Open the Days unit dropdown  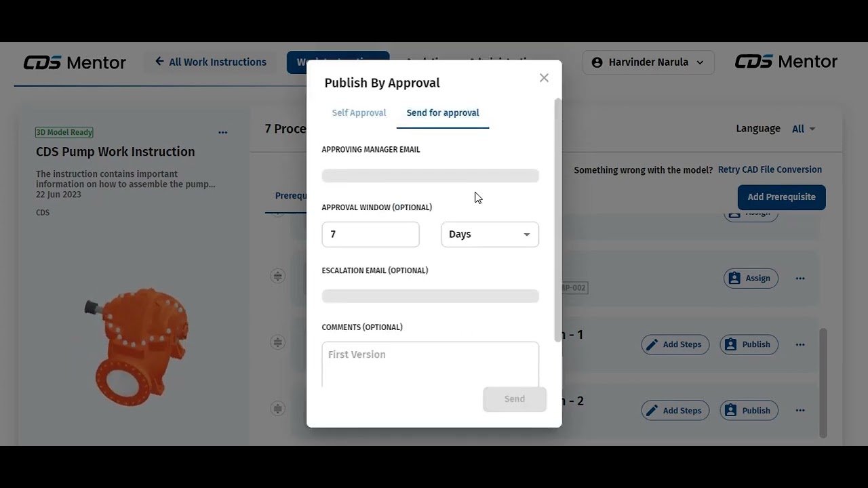tap(490, 235)
